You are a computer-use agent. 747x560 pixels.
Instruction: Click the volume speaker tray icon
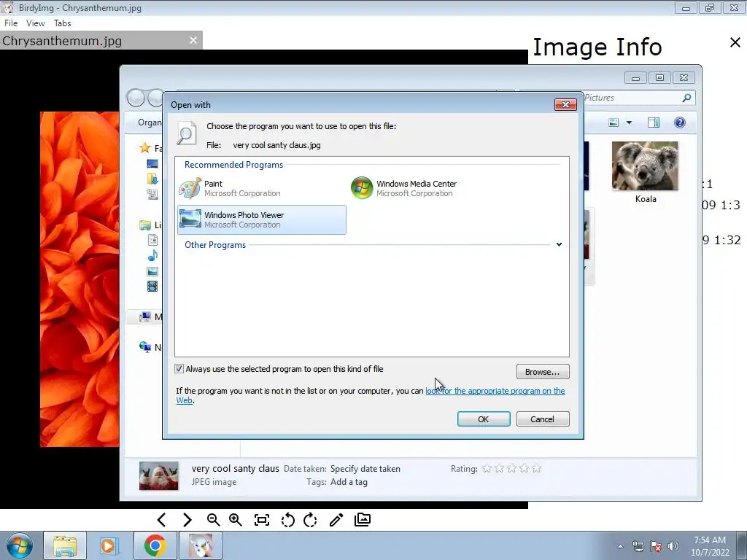[x=673, y=546]
